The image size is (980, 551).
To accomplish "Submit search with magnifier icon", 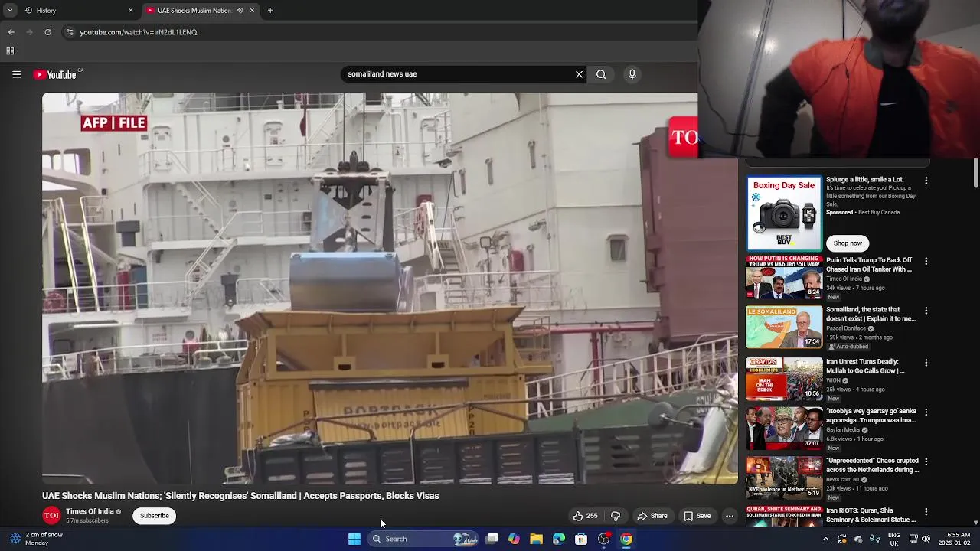I will click(x=601, y=74).
